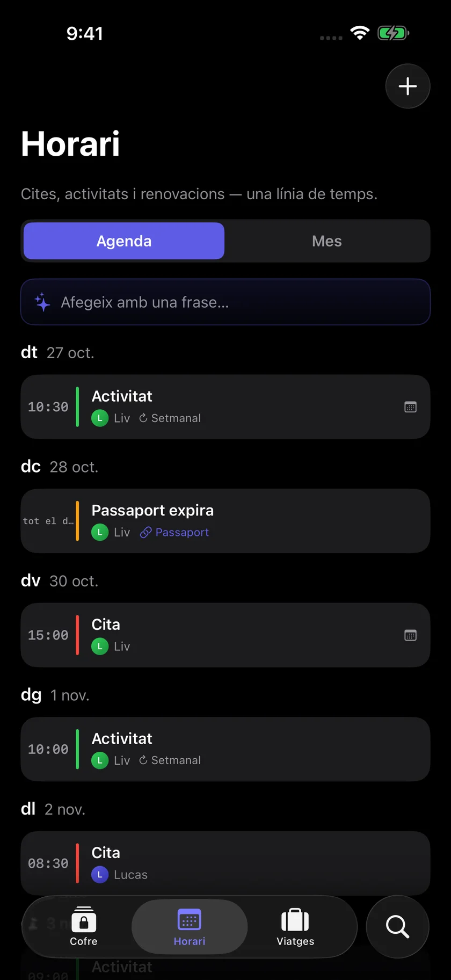Click Setmanal recurrence label on 10:00 Activitat
Viewport: 451px width, 980px height.
(170, 760)
